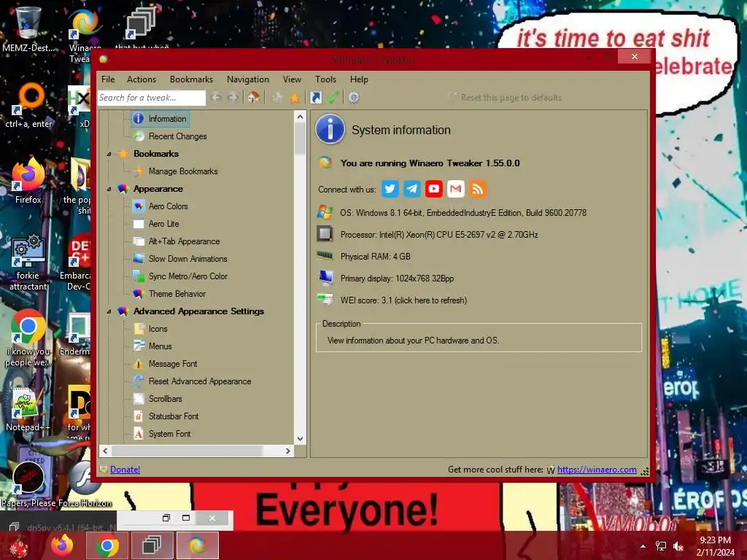Click the orange Bookmarks star toolbar icon
The image size is (747, 560).
tap(295, 98)
